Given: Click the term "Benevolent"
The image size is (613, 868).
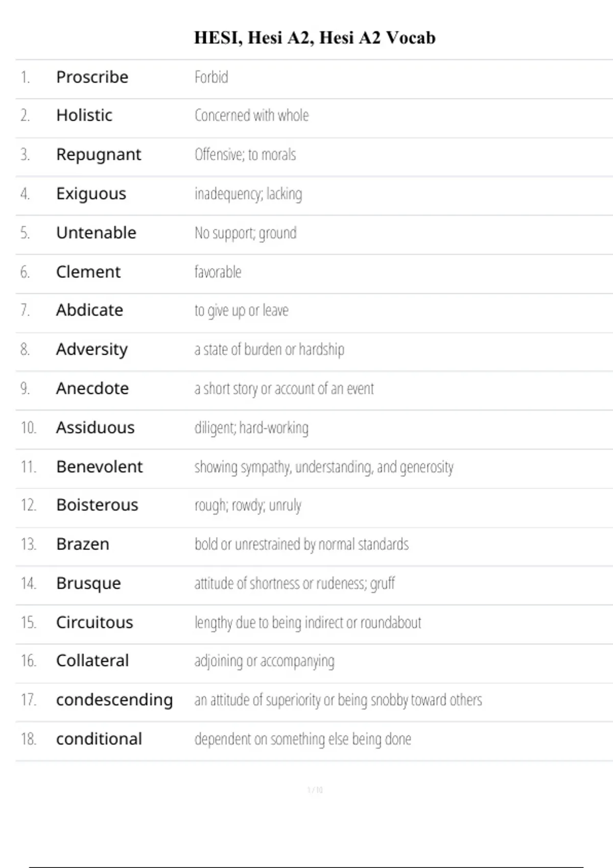Looking at the screenshot, I should tap(100, 467).
